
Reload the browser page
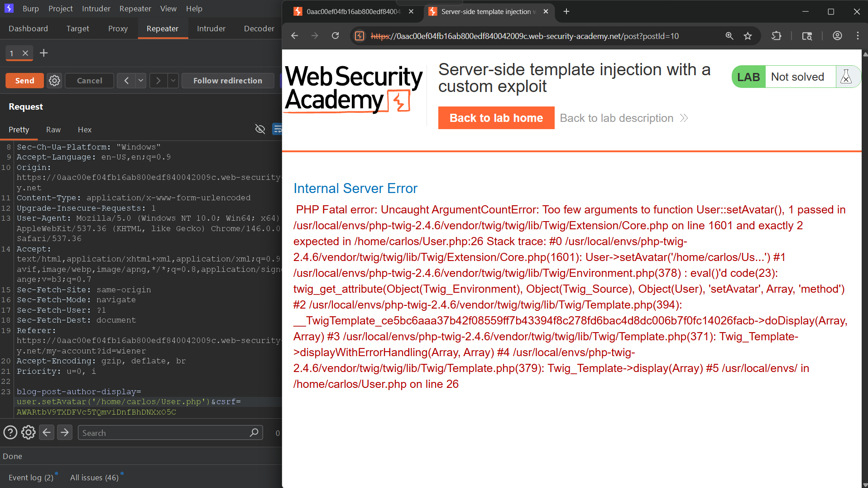tap(335, 36)
